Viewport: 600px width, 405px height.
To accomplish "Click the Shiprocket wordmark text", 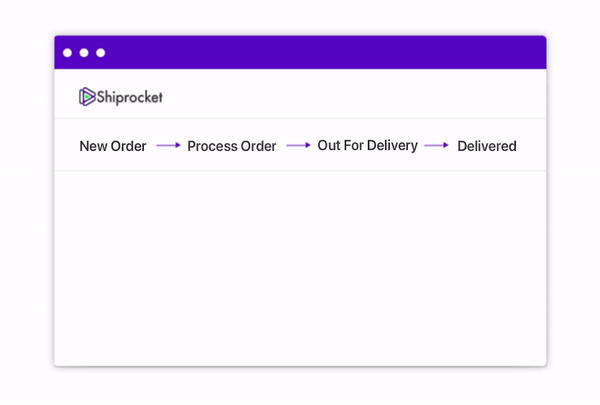I will (x=130, y=97).
